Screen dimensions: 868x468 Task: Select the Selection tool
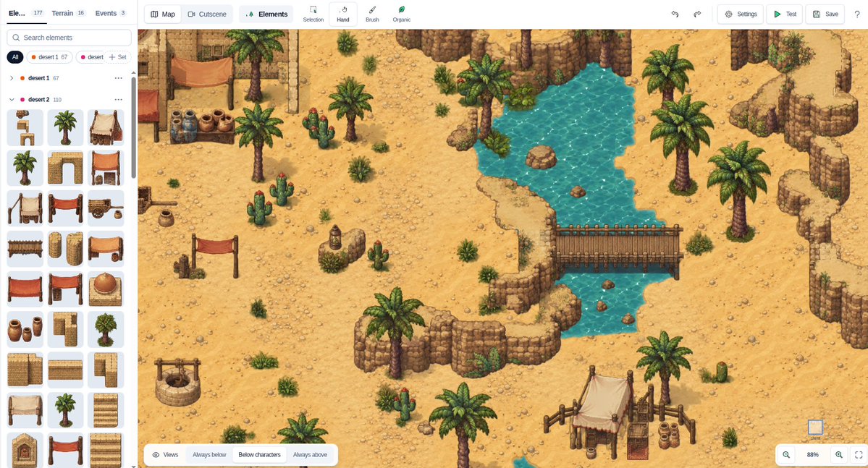pos(313,14)
